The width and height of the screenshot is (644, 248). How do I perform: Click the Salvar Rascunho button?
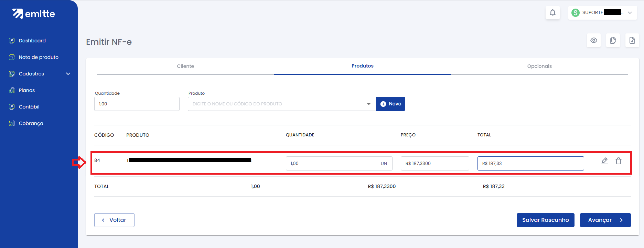point(545,220)
